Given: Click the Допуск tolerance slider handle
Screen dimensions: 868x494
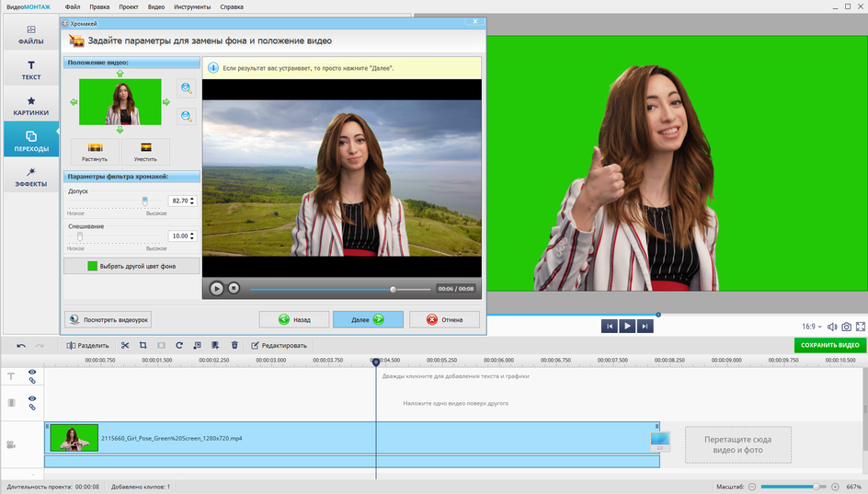Looking at the screenshot, I should pos(144,200).
